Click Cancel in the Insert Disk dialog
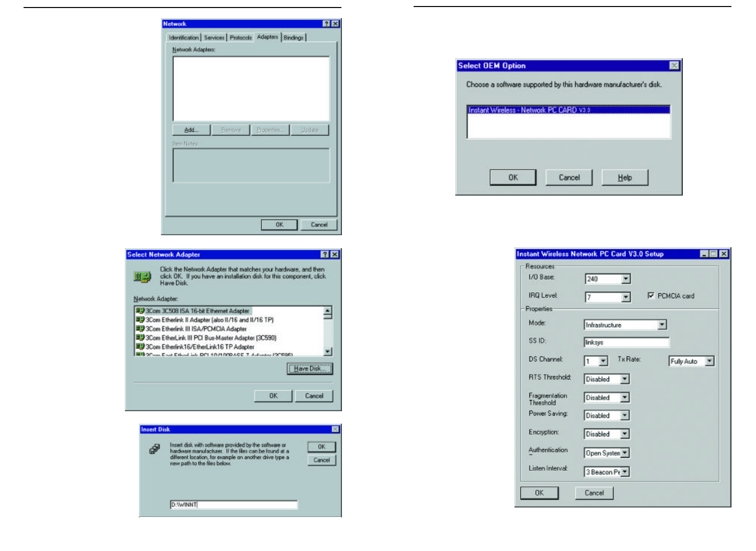Screen dimensions: 756x551 (x=321, y=460)
